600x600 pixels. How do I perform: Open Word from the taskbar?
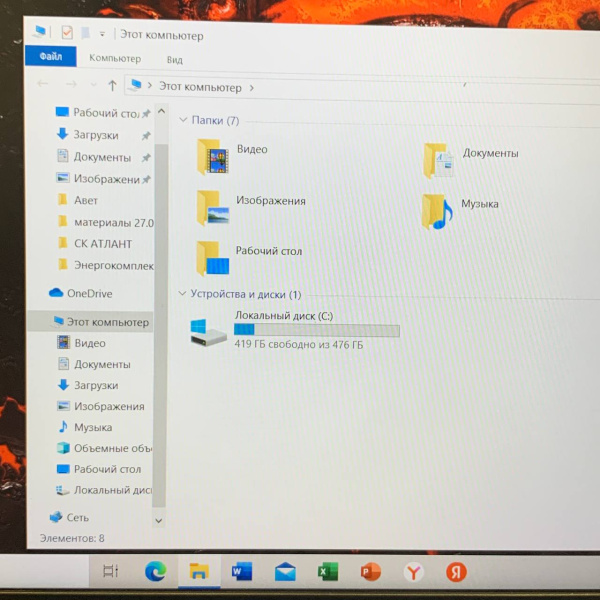tap(241, 572)
